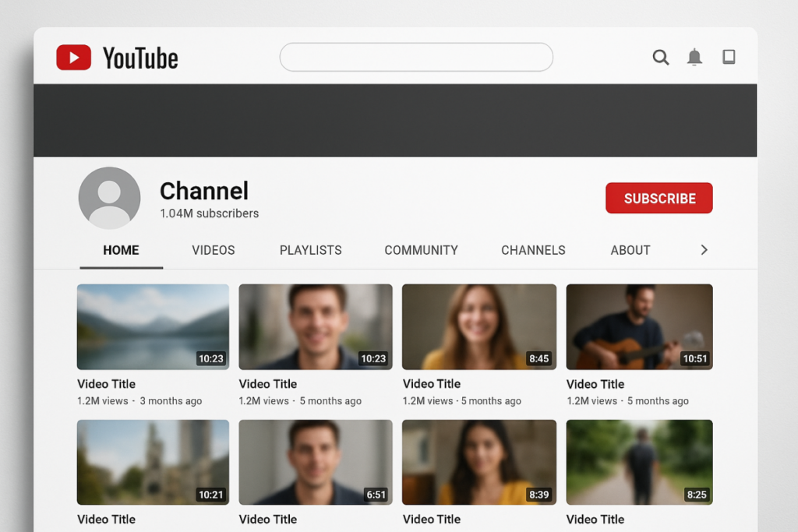This screenshot has width=798, height=532.
Task: Open the 6:51 duration video thumbnail
Action: pos(316,463)
